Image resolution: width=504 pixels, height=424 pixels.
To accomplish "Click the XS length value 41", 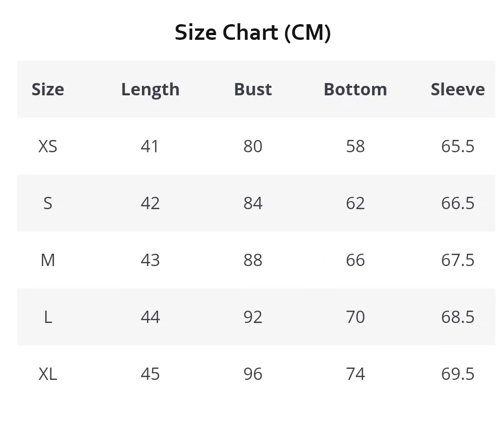I will pyautogui.click(x=150, y=146).
